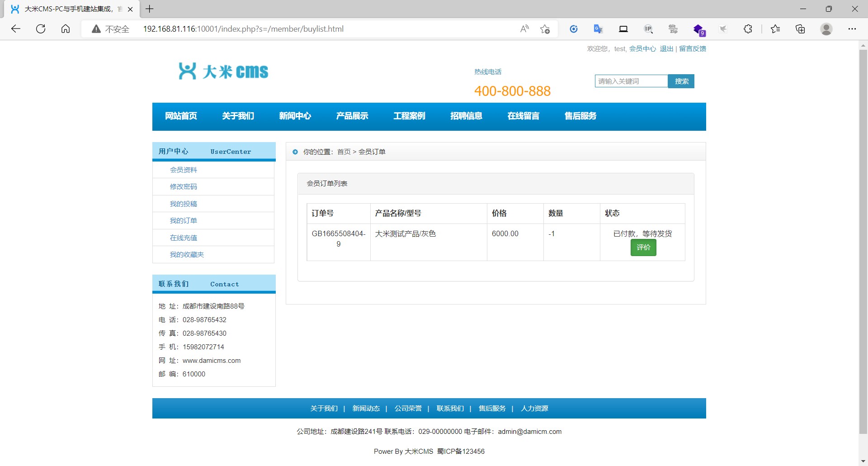Open the browser home page icon
Viewport: 868px width, 466px height.
point(66,29)
